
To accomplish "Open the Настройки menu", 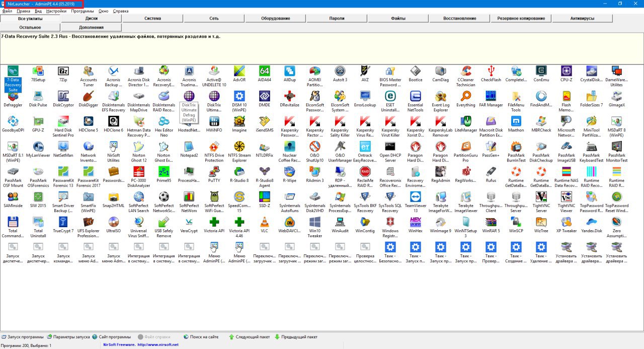I will (x=56, y=11).
